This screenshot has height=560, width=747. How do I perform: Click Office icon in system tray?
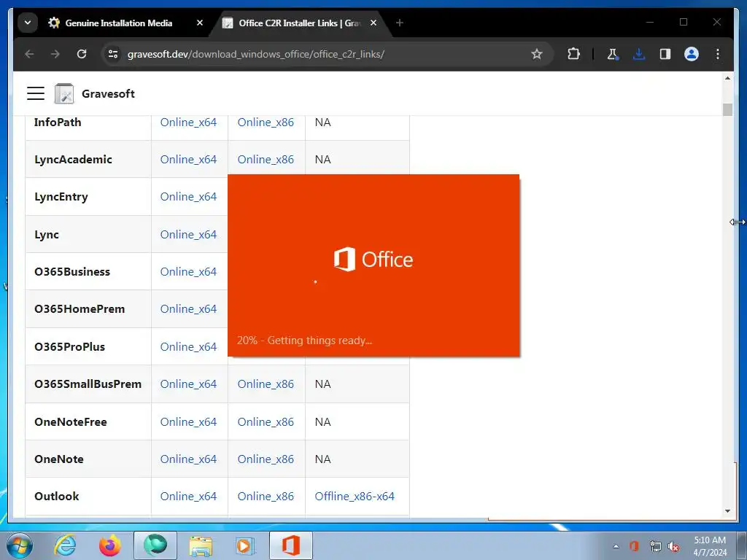tap(634, 546)
